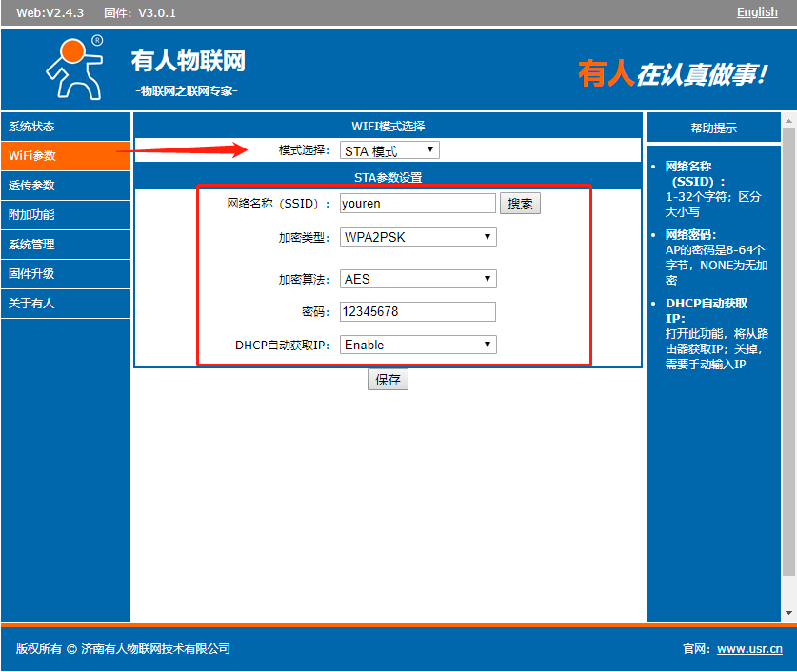Click the help panel scrollbar thumb

pyautogui.click(x=788, y=352)
